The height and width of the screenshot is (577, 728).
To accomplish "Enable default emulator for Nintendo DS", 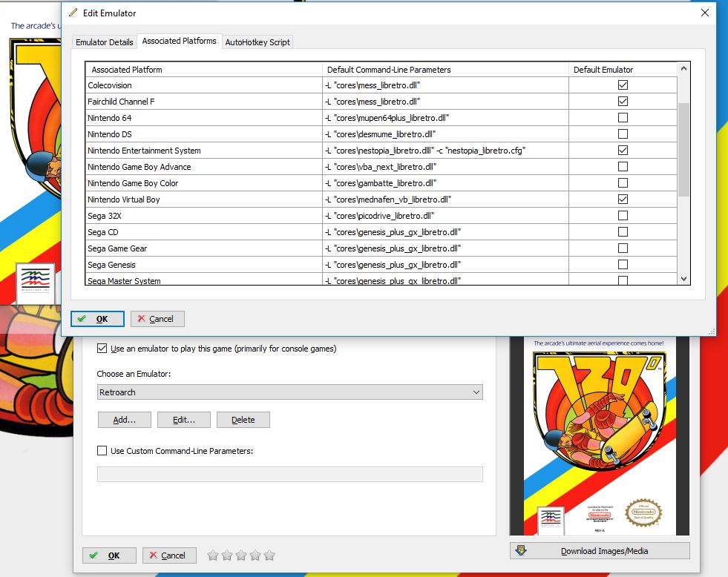I will pos(623,133).
